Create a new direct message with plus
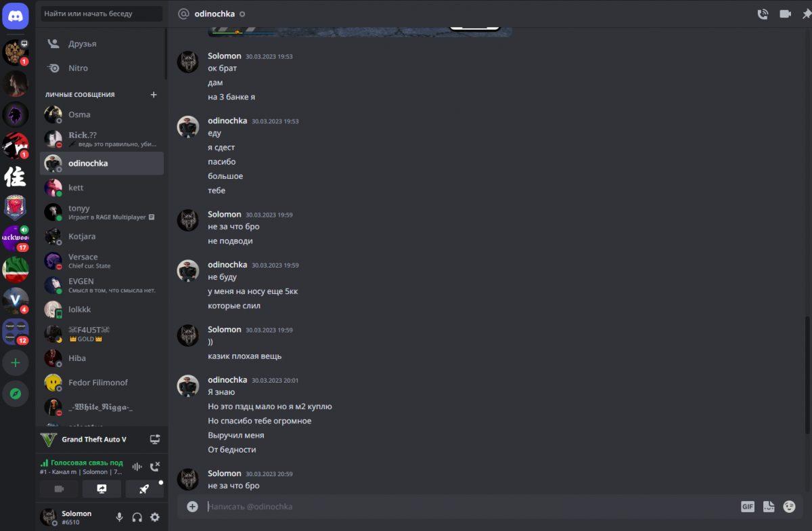The image size is (812, 531). (154, 95)
